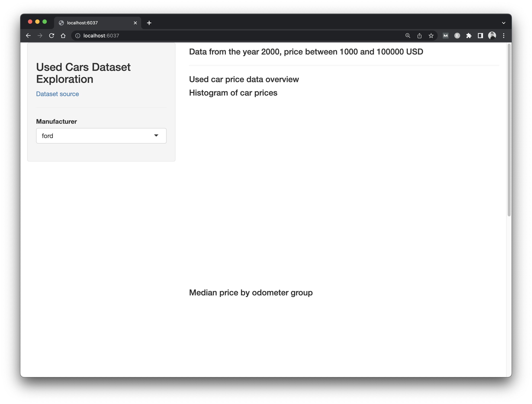Open the Dataset source link
This screenshot has height=404, width=532.
click(58, 94)
